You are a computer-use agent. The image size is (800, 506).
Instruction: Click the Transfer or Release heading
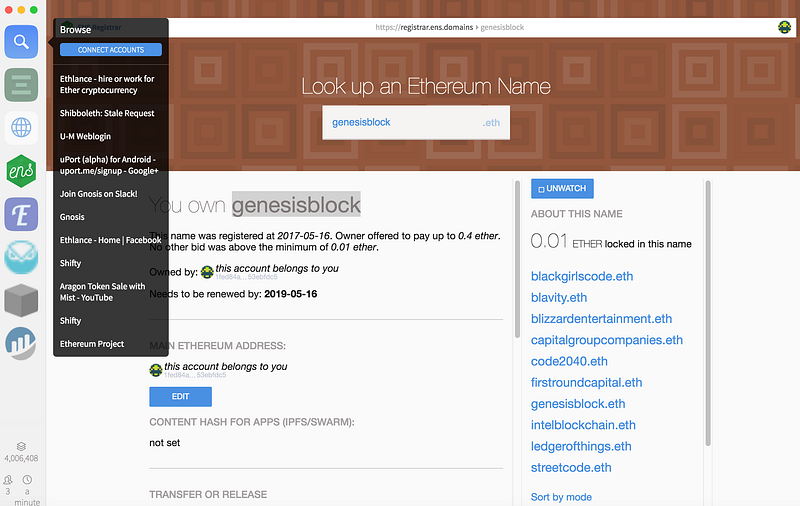click(208, 494)
